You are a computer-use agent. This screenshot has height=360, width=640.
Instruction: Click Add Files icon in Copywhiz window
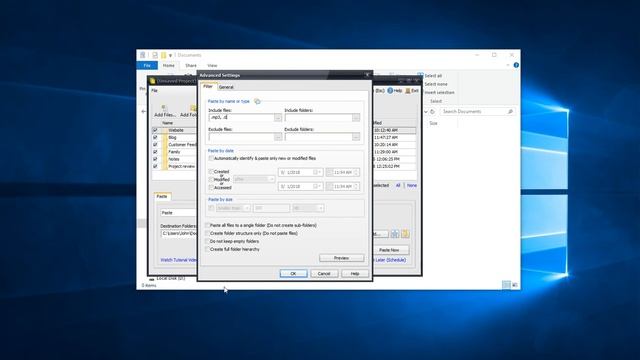pyautogui.click(x=164, y=108)
